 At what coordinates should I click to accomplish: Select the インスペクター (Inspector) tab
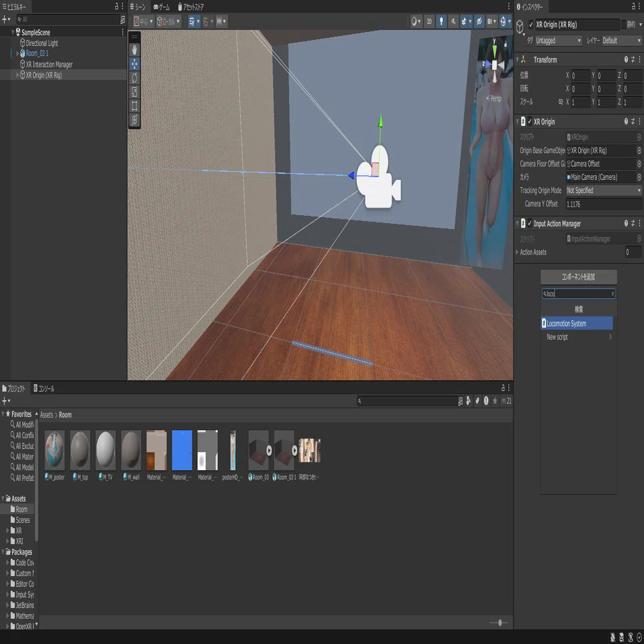(530, 7)
